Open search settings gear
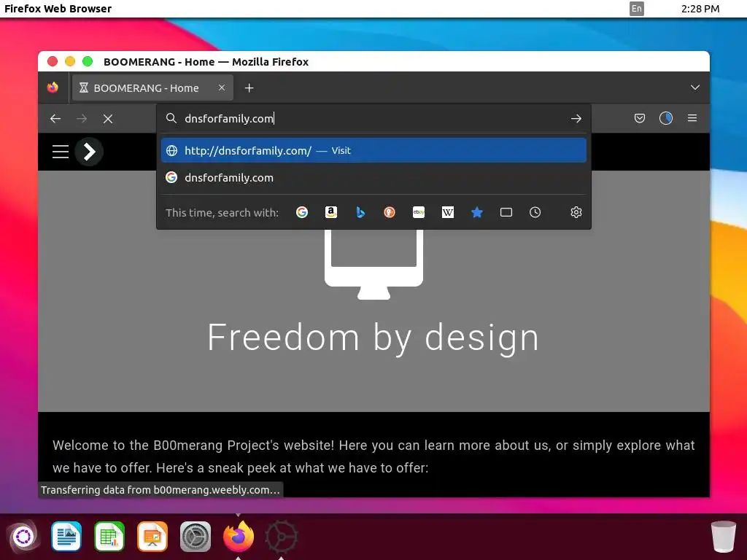Image resolution: width=747 pixels, height=560 pixels. tap(576, 212)
